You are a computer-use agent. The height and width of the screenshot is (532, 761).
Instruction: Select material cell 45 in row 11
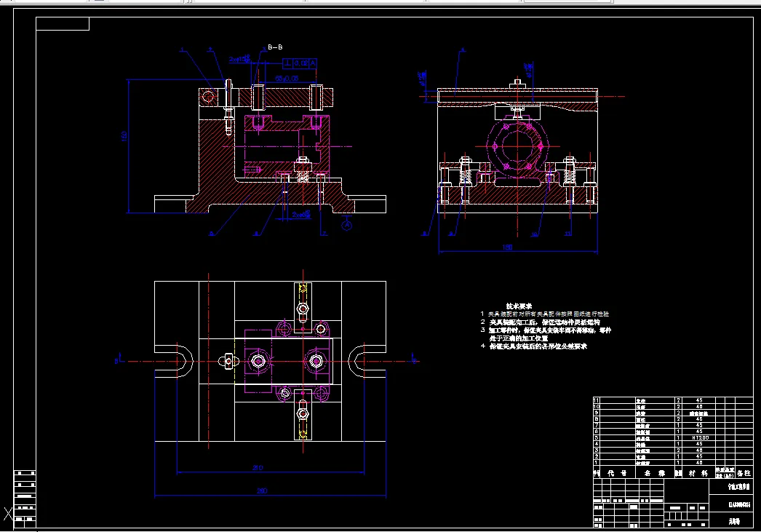click(699, 400)
